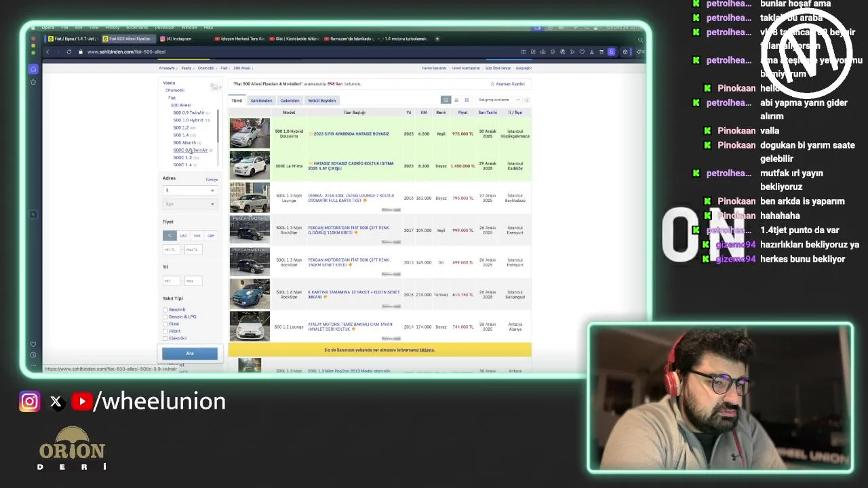Select the Sahibinden listings tab
The width and height of the screenshot is (868, 488).
(x=261, y=100)
